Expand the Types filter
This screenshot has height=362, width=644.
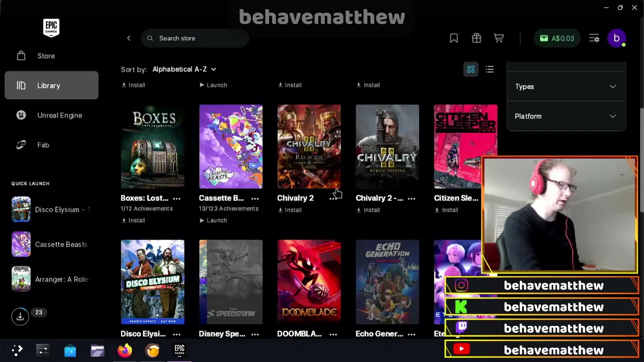pos(566,86)
